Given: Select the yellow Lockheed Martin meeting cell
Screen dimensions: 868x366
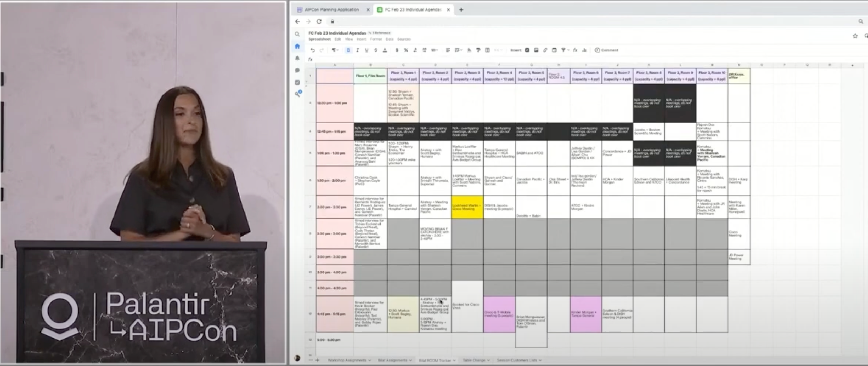Looking at the screenshot, I should tap(467, 207).
